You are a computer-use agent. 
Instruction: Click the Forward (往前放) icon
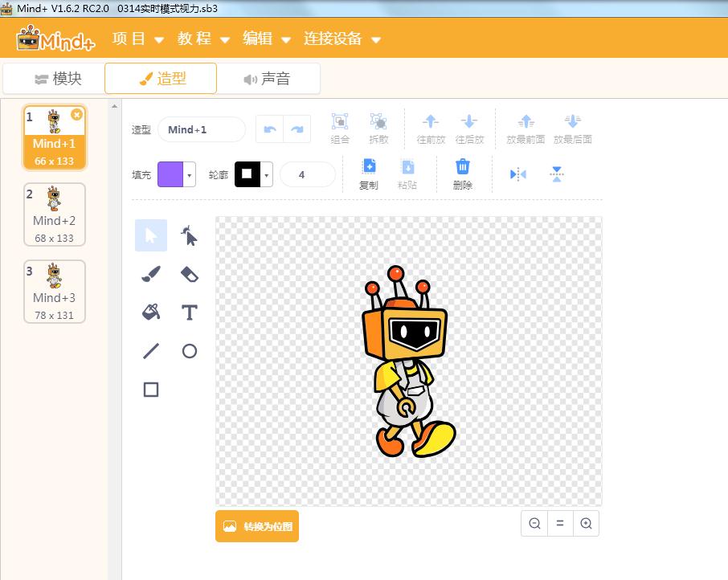click(x=431, y=121)
